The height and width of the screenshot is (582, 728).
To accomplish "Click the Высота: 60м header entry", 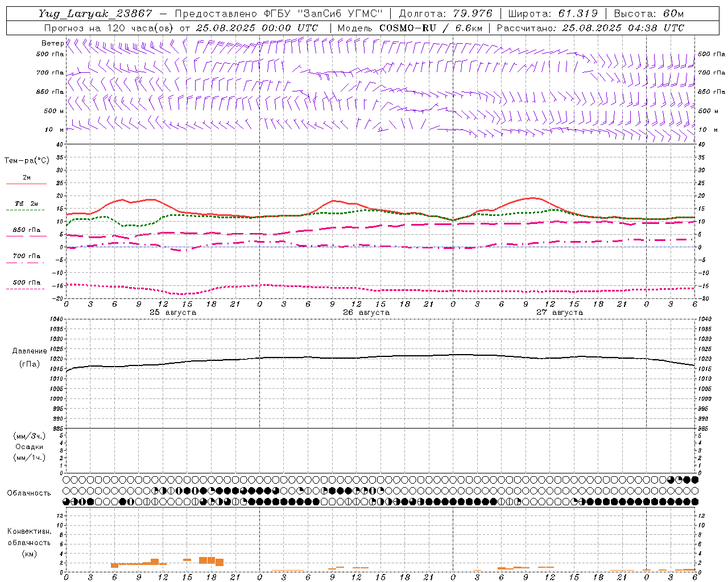I will coord(648,14).
